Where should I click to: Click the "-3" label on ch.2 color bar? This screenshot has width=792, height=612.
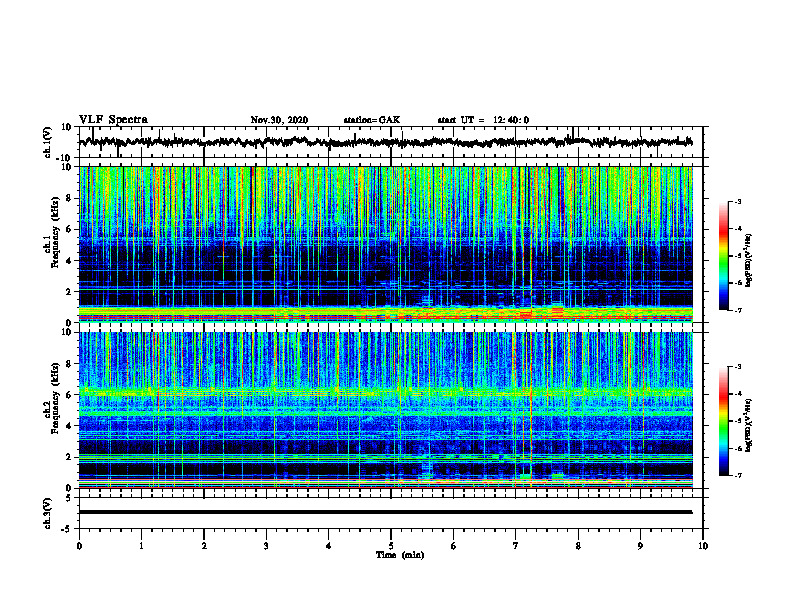pyautogui.click(x=738, y=367)
